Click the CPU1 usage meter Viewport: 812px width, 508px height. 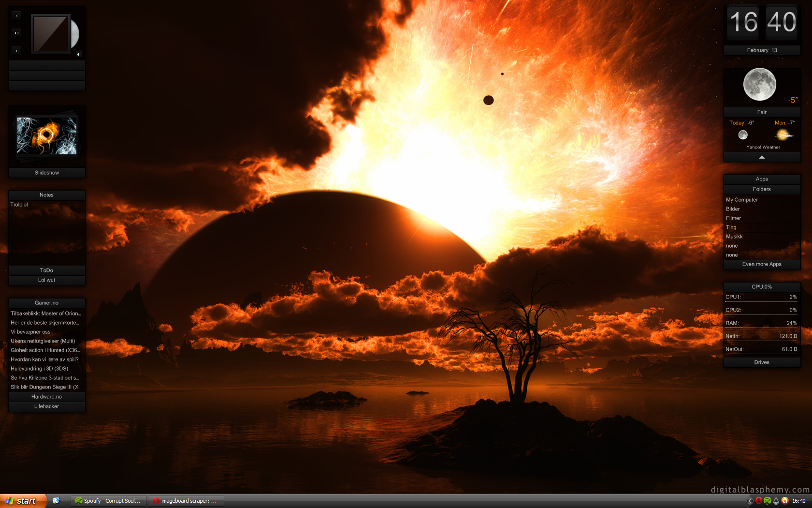coord(762,297)
